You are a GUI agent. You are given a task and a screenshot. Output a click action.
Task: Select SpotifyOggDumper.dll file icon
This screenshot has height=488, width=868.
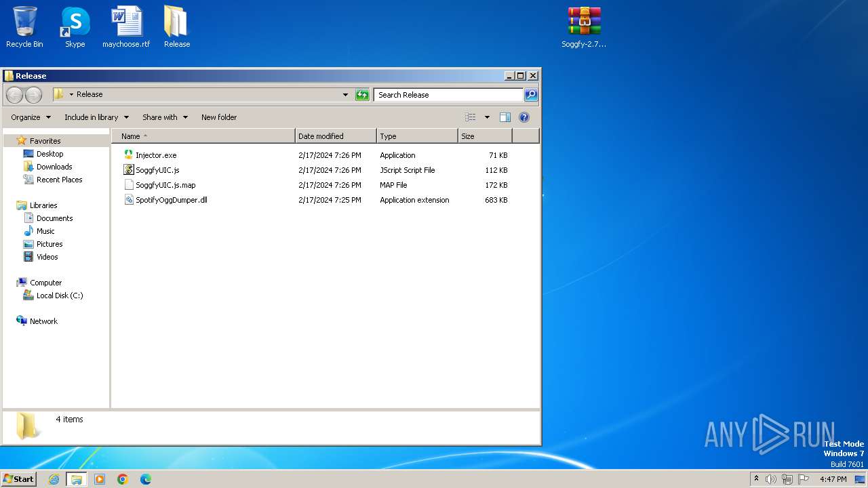click(x=129, y=200)
